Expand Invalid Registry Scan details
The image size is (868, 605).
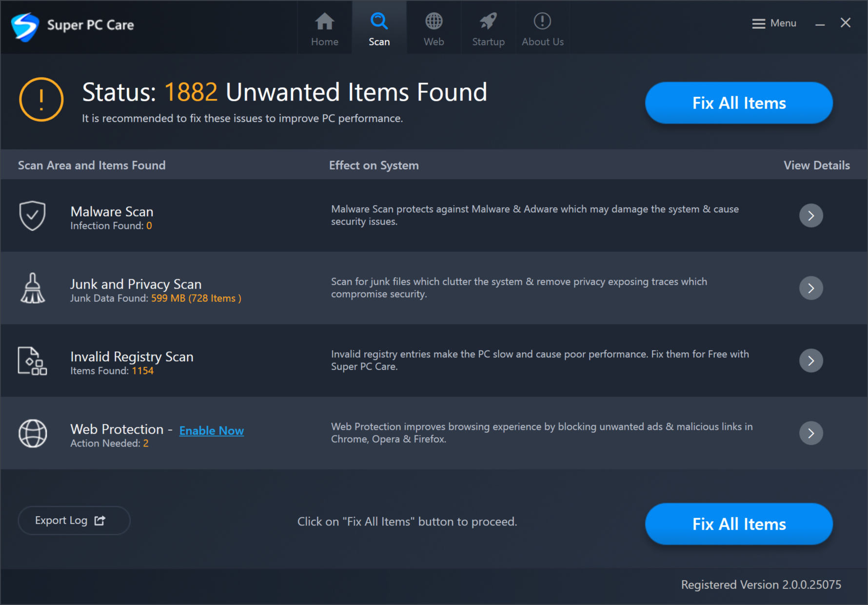811,361
